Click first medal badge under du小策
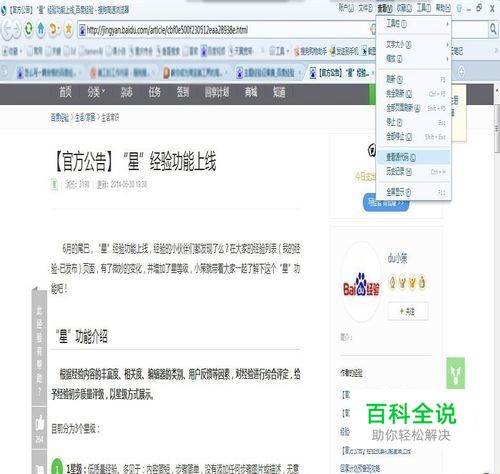This screenshot has width=500, height=474. 393,282
